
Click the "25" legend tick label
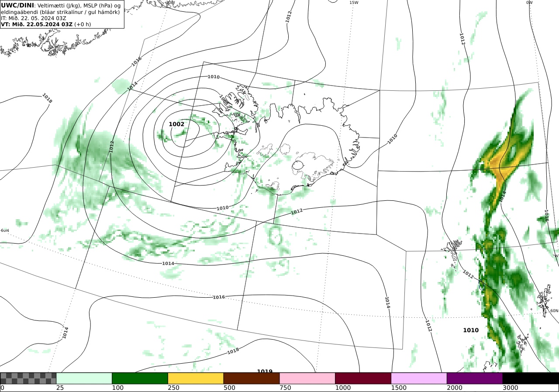tap(60, 388)
